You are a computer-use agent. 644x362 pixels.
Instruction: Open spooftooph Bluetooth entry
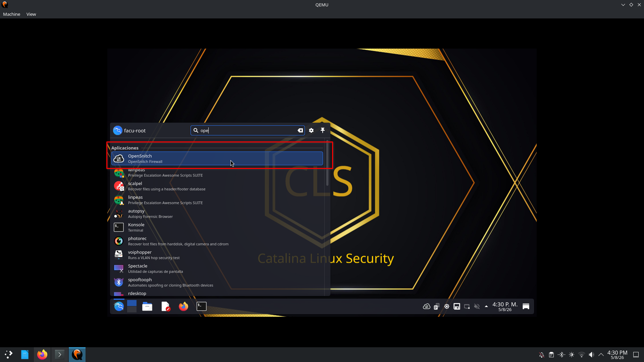[x=217, y=282]
